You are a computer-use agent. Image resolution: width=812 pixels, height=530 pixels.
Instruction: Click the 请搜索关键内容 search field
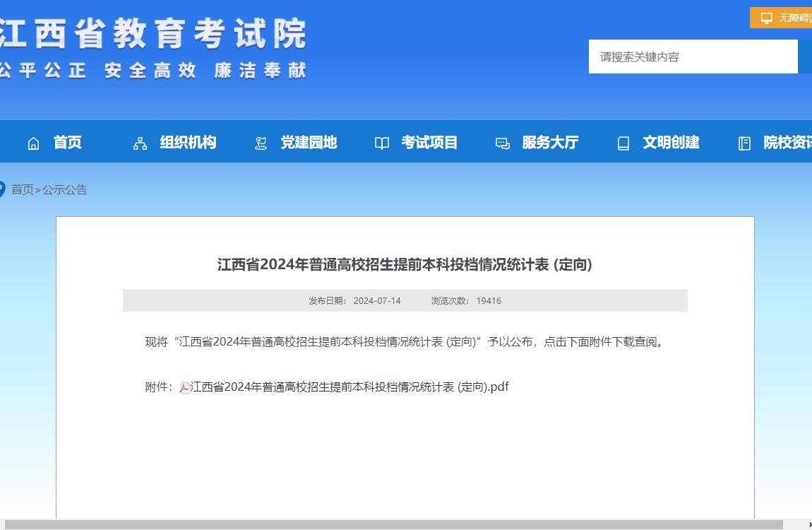pos(693,57)
